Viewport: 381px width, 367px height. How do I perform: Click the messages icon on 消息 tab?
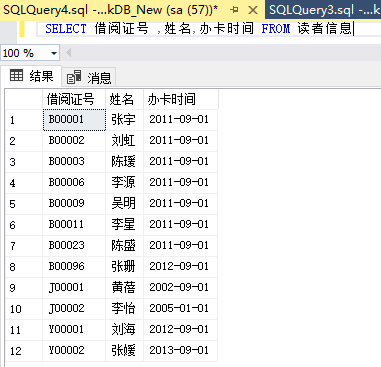tap(74, 77)
